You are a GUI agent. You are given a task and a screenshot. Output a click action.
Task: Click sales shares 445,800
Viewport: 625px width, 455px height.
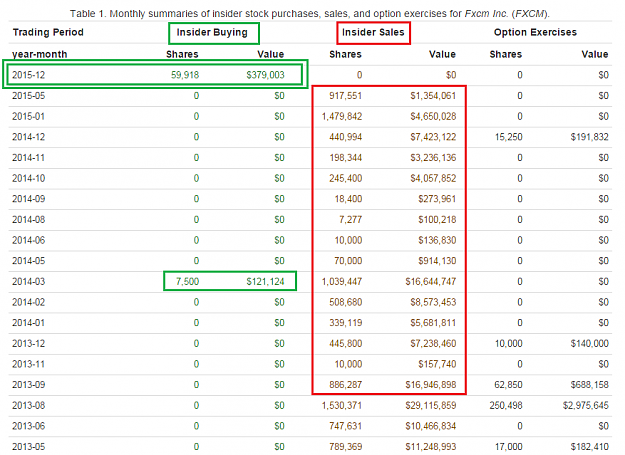coord(346,343)
